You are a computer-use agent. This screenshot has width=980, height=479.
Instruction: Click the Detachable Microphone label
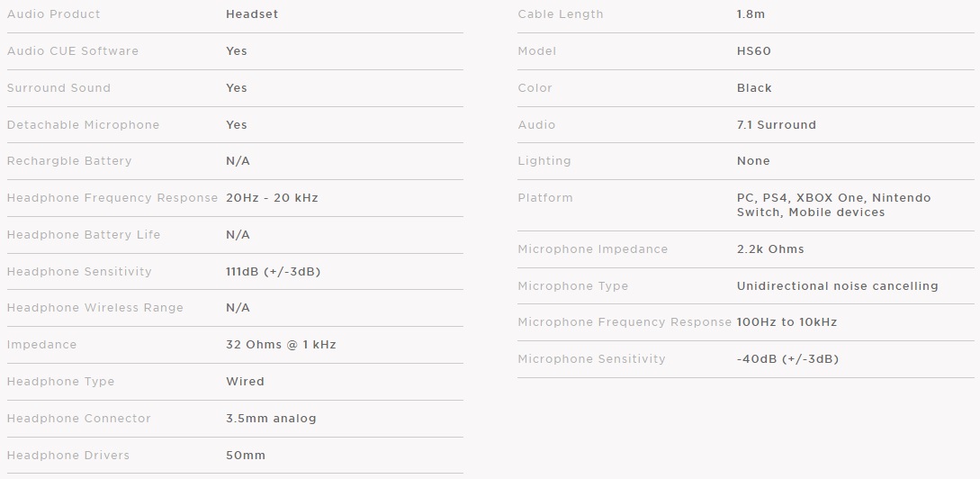pyautogui.click(x=83, y=125)
